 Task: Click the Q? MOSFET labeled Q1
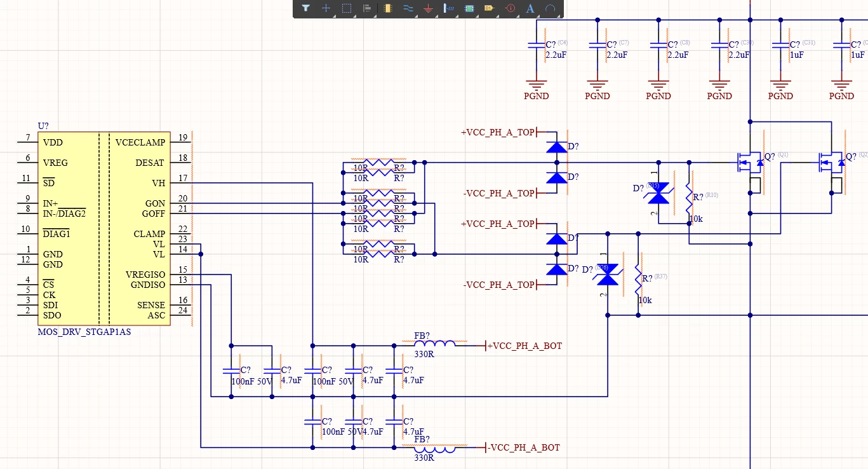[x=752, y=163]
